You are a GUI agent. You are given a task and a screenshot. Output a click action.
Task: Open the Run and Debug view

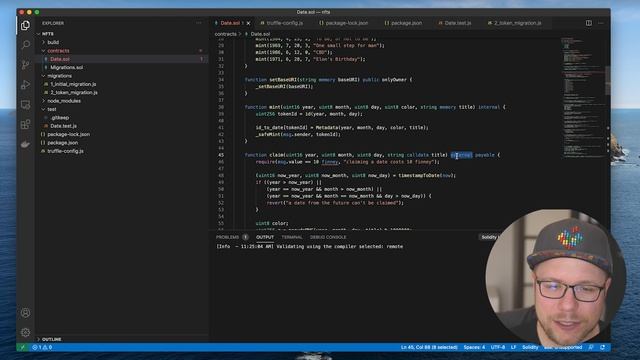(x=25, y=84)
